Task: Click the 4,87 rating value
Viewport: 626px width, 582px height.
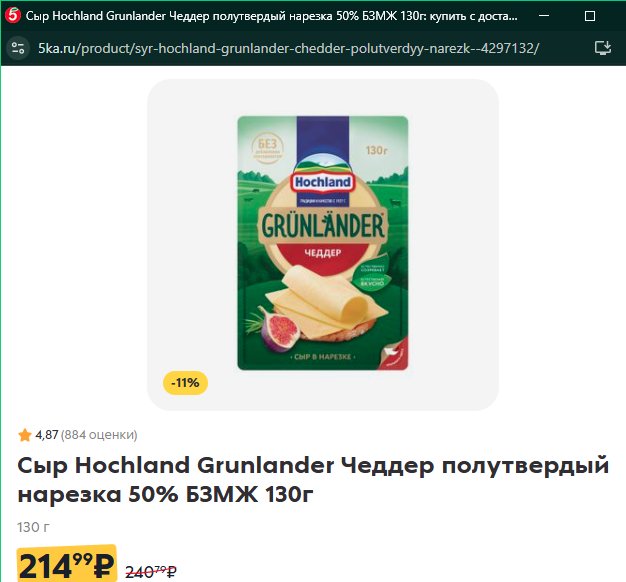Action: coord(47,435)
